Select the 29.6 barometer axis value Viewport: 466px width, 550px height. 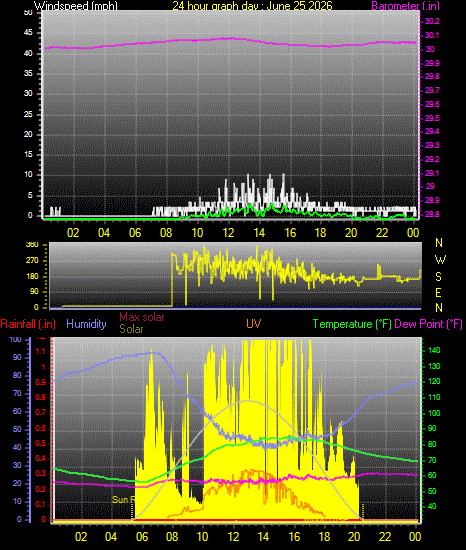[432, 105]
